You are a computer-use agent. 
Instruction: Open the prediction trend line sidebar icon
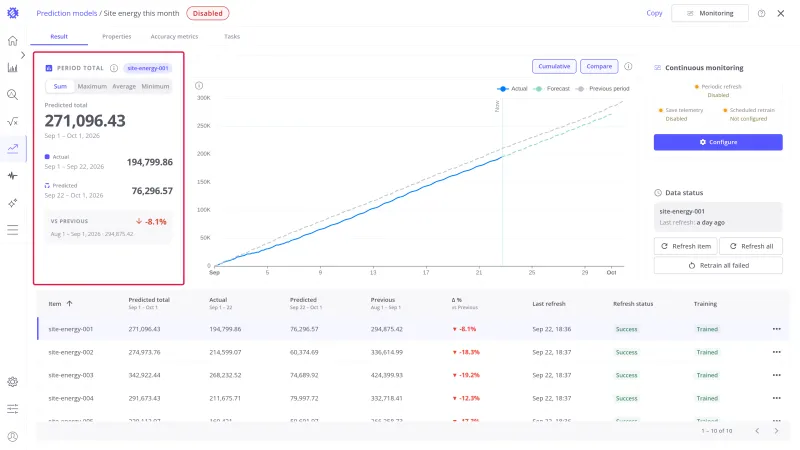13,148
